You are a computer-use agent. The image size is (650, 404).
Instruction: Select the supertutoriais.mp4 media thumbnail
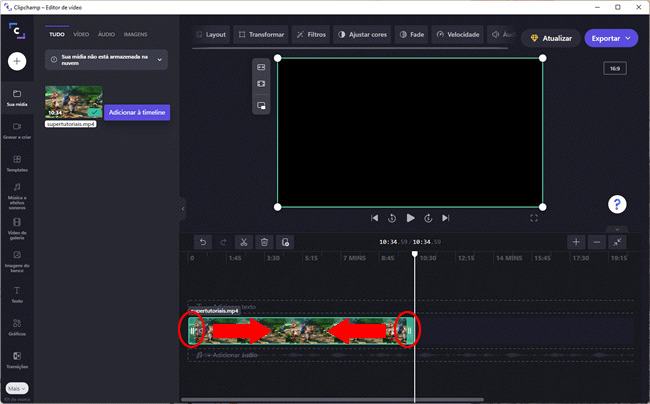tap(74, 102)
